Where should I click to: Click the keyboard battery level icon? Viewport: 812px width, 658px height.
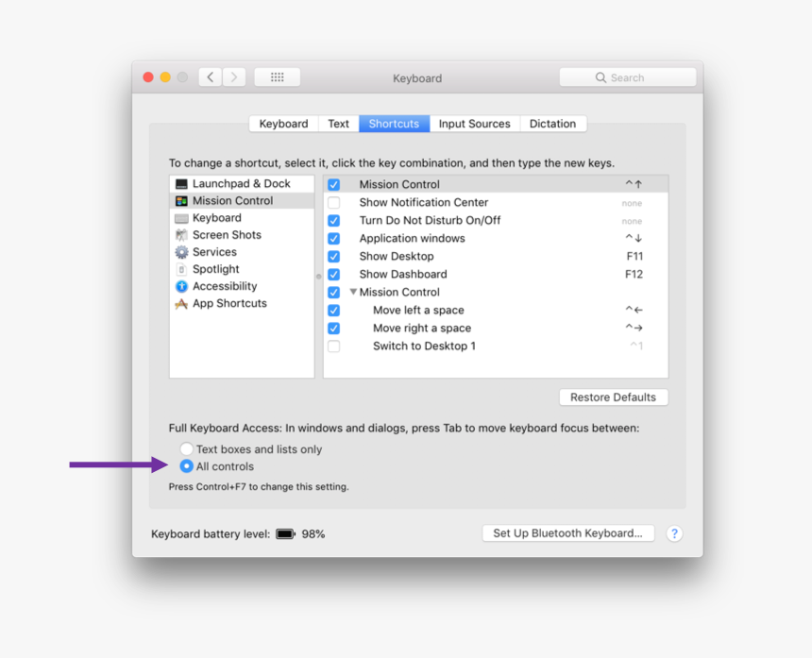[x=285, y=533]
